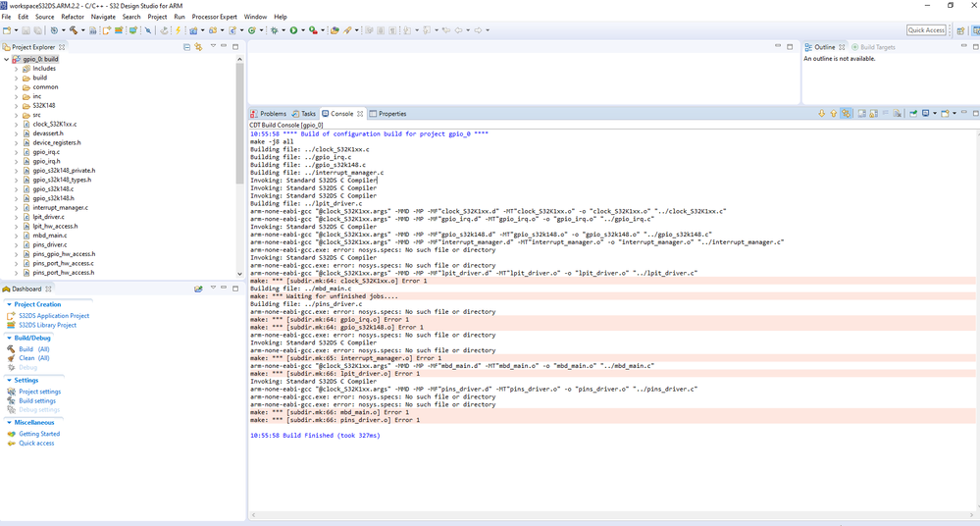Screen dimensions: 980x526
Task: Click Display Selected Console monitor icon
Action: (926, 113)
